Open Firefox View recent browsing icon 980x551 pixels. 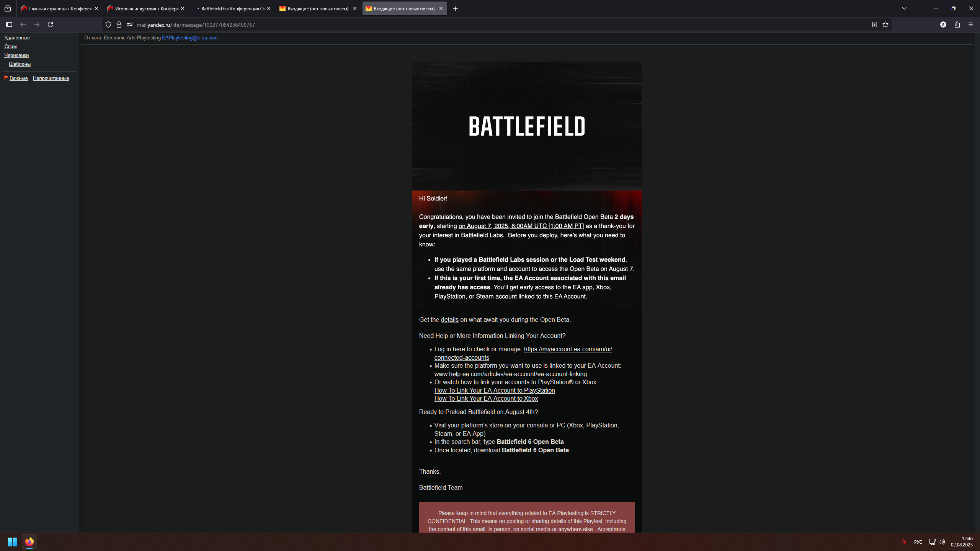click(8, 8)
